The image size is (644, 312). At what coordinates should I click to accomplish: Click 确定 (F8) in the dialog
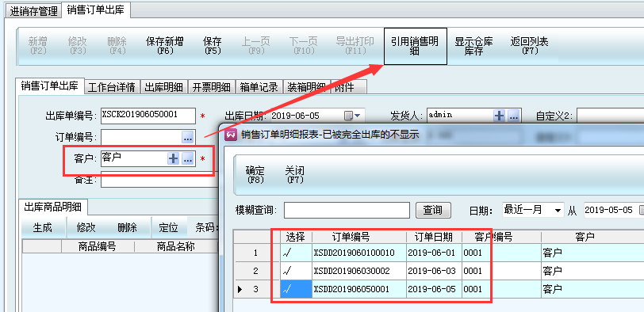coord(255,174)
